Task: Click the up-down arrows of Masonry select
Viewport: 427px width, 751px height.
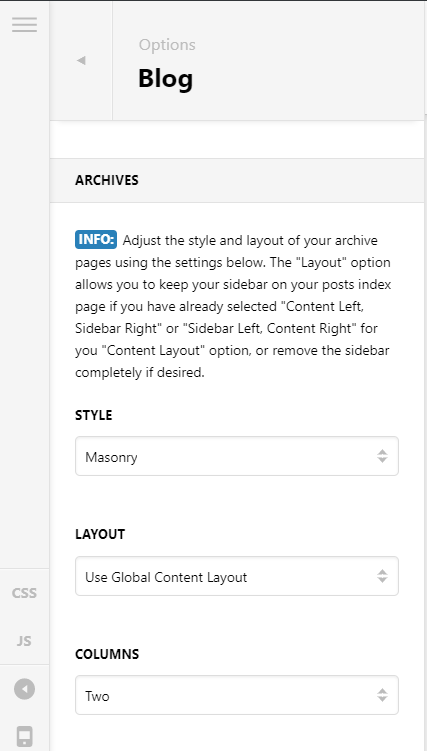Action: coord(382,456)
